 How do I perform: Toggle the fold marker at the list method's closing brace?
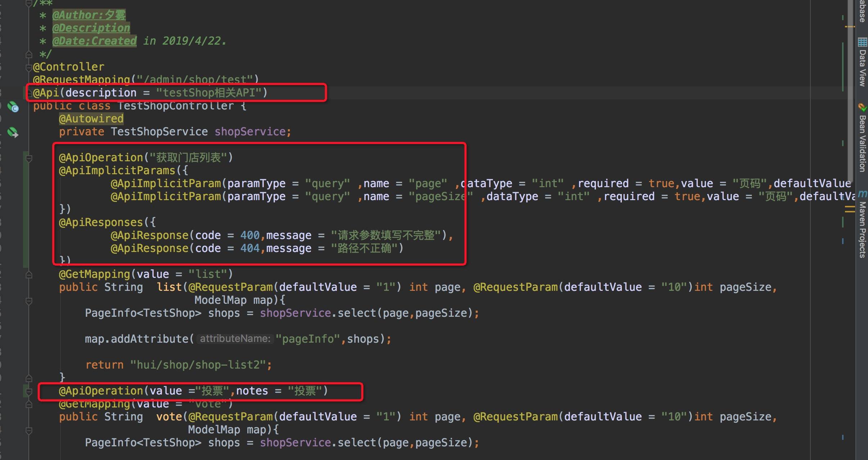[29, 378]
